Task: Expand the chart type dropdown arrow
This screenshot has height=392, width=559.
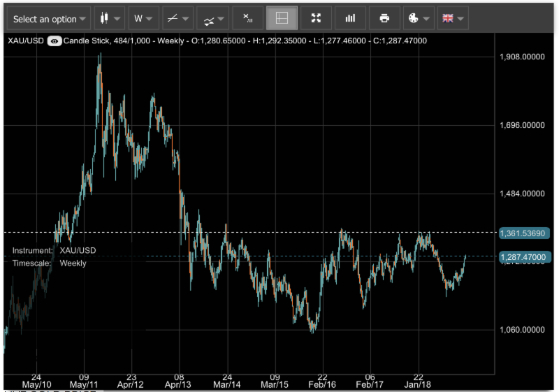Action: [x=117, y=19]
